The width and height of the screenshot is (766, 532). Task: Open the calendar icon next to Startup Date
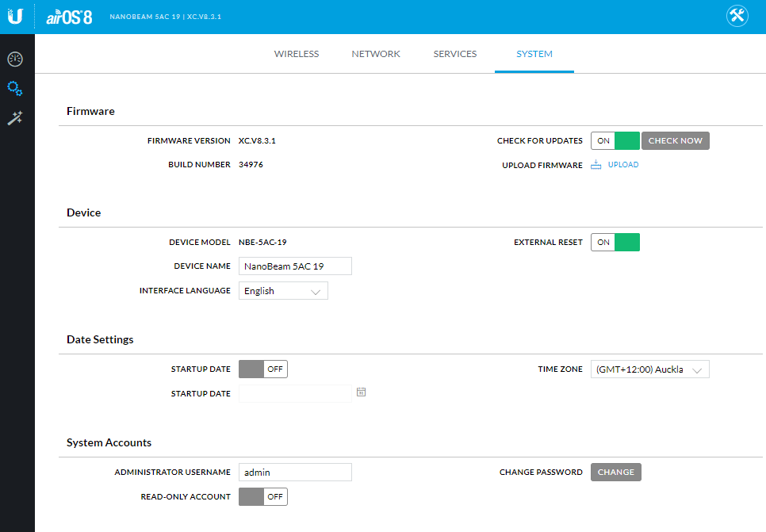tap(361, 392)
